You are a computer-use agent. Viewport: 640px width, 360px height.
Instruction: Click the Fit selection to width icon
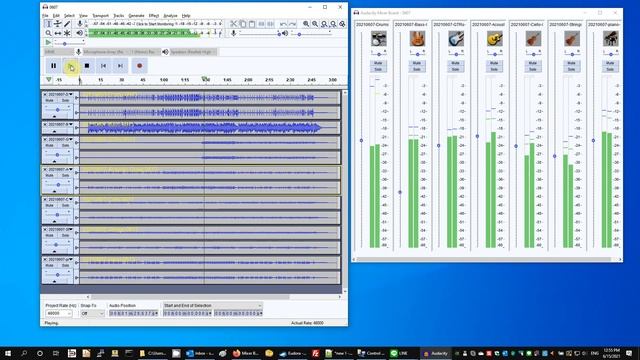pos(324,24)
